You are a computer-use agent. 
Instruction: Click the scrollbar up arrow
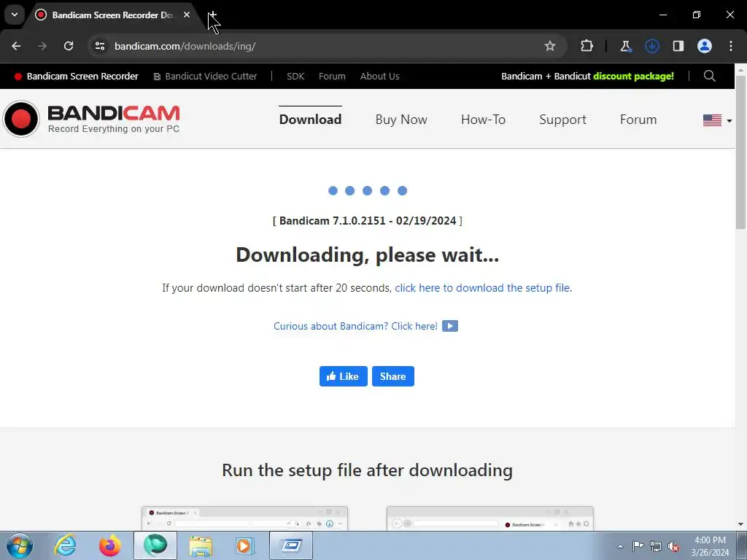(741, 69)
